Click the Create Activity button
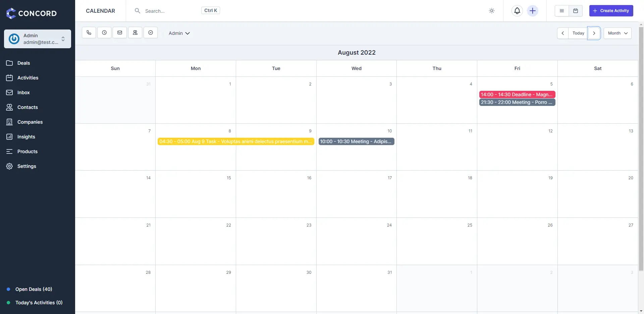 tap(611, 11)
